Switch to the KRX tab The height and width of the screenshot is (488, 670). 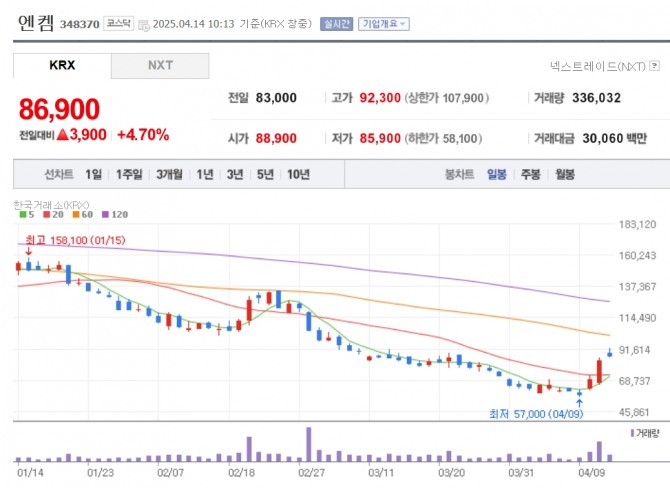coord(62,65)
